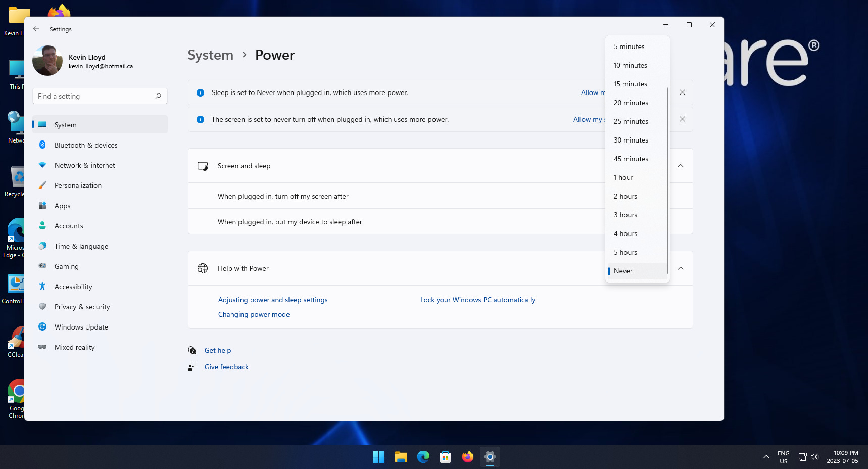Open Mixed reality settings

point(100,347)
